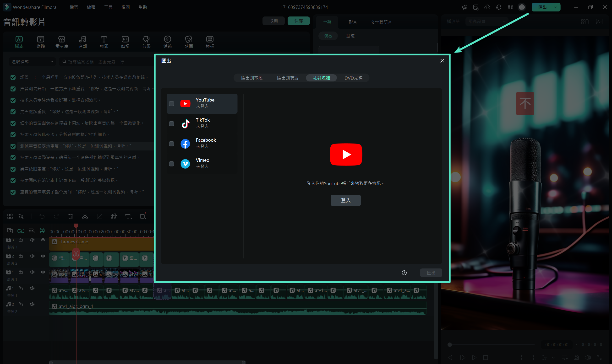Click the 取消 button

pyautogui.click(x=273, y=21)
